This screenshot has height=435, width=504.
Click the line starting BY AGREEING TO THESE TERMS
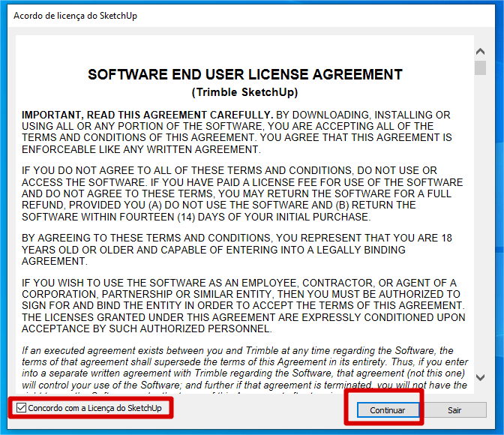(237, 238)
